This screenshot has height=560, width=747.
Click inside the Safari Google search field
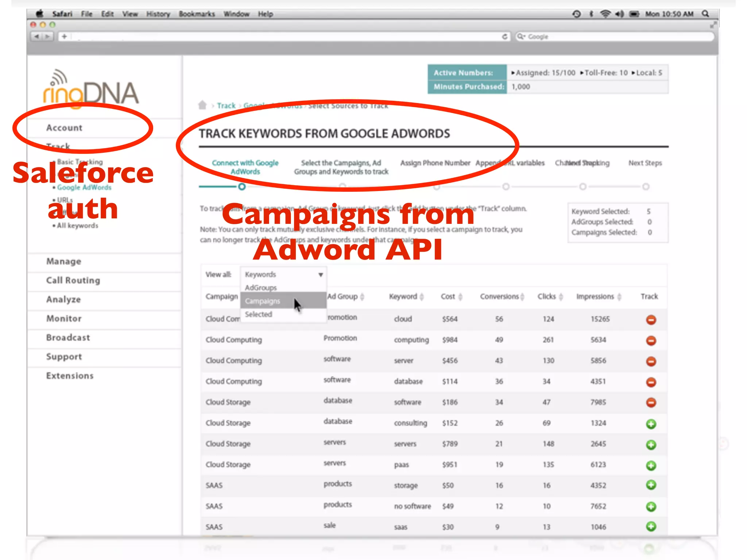point(615,36)
